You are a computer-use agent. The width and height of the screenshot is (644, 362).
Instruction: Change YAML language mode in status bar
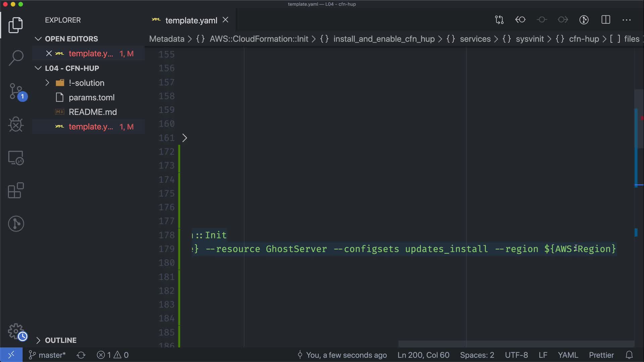click(x=568, y=355)
